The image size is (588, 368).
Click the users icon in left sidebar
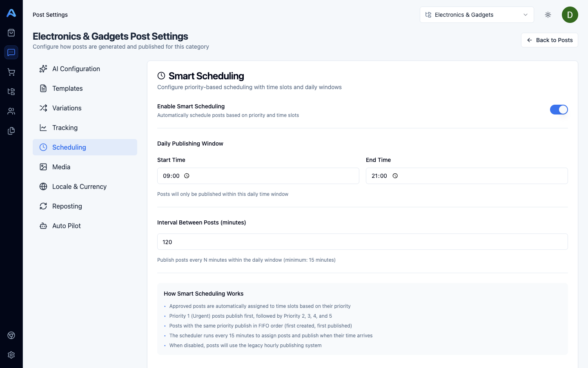click(11, 111)
